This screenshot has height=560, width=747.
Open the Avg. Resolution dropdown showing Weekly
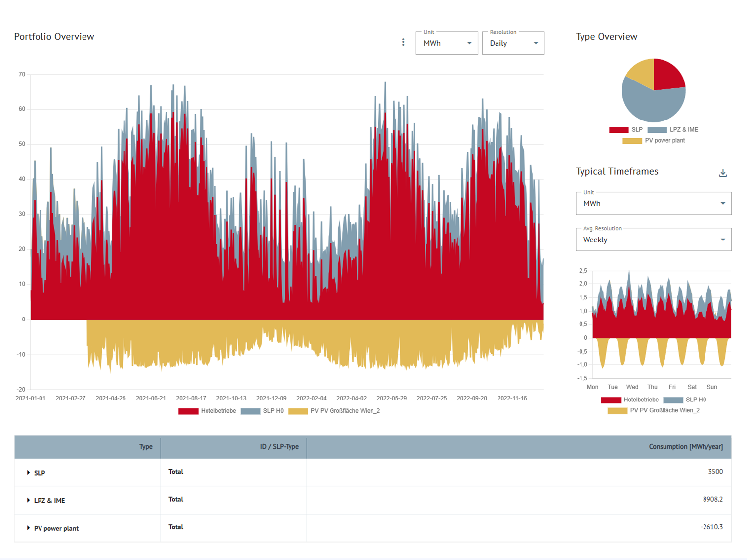653,240
